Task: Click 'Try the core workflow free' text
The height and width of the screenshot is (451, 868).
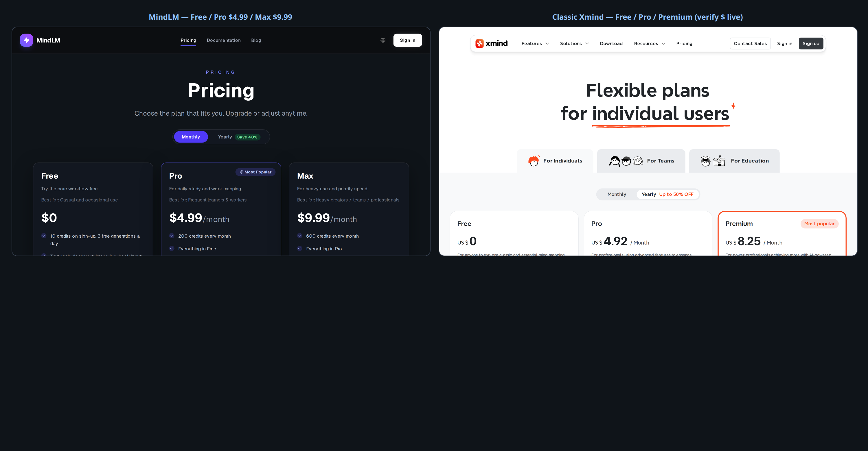Action: [69, 189]
